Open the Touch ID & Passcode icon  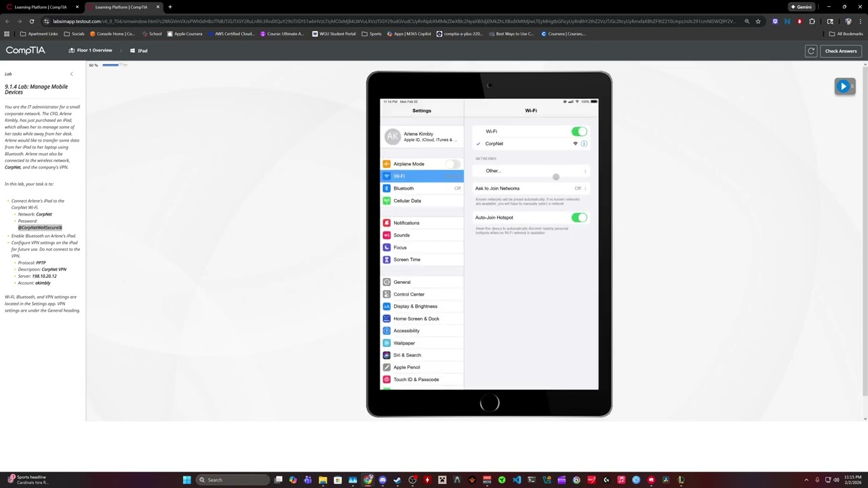click(387, 380)
